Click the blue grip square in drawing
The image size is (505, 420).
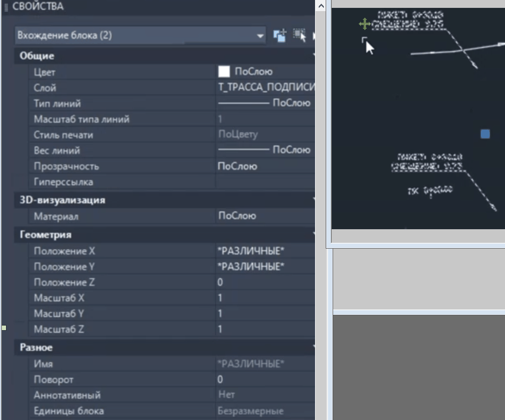pyautogui.click(x=485, y=134)
